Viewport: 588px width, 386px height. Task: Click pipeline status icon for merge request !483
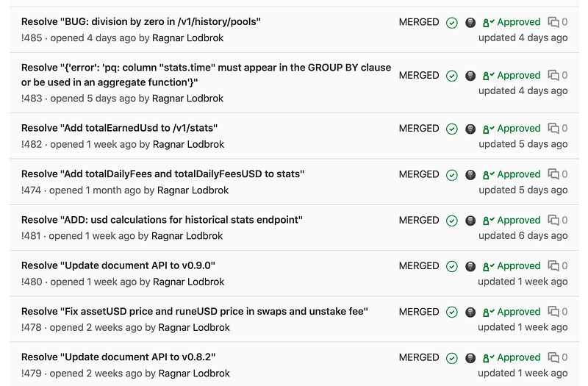coord(452,76)
